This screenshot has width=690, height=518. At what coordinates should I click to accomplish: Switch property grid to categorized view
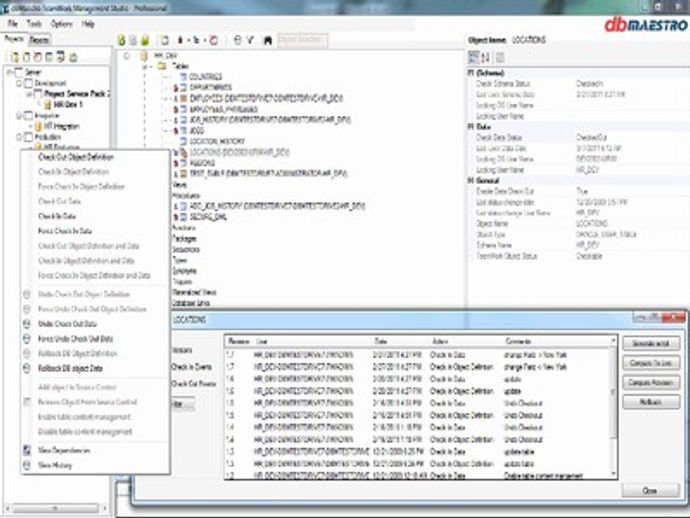point(473,57)
